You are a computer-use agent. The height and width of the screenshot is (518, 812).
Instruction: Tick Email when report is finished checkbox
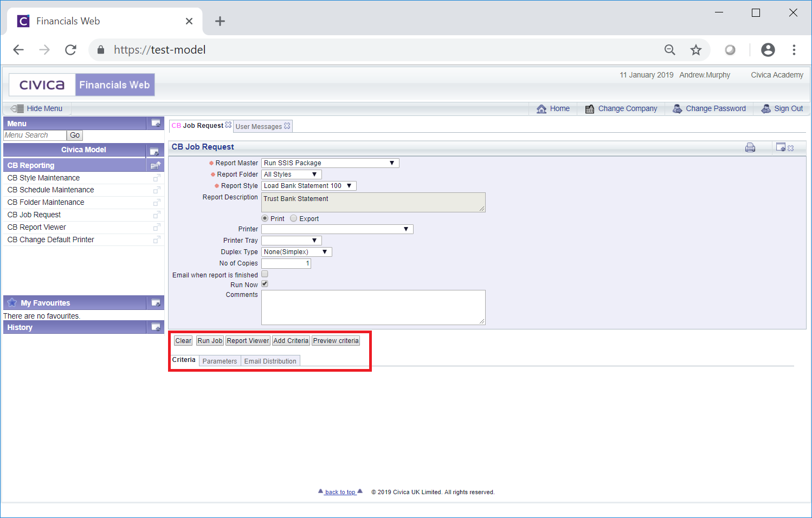[265, 274]
